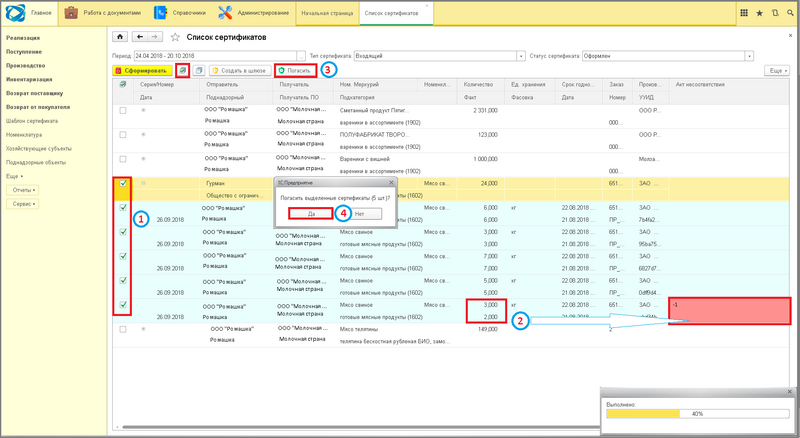Click the tools icon of Администрирование
This screenshot has width=800, height=438.
click(225, 13)
